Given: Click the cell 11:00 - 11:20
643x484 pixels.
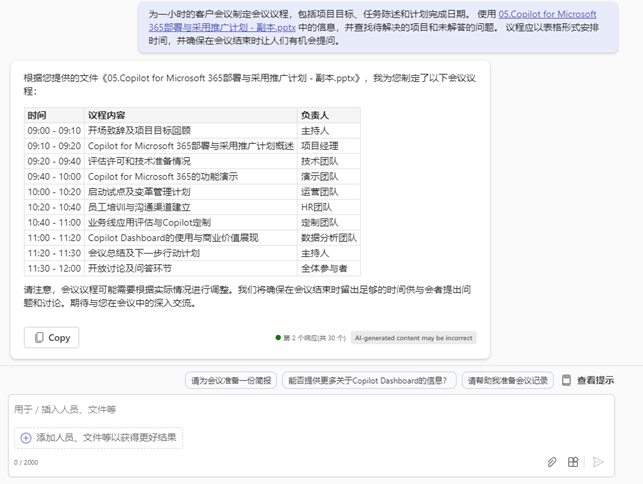Looking at the screenshot, I should pos(54,237).
